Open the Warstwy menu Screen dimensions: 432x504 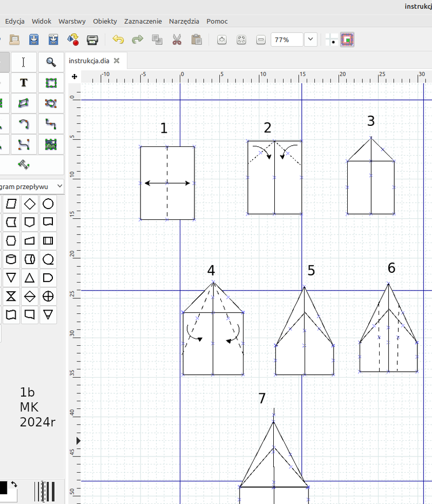point(72,21)
